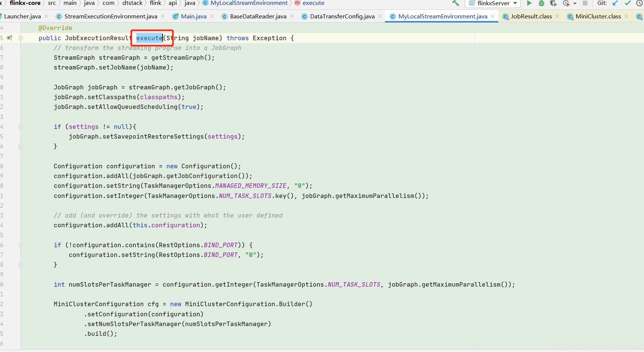The height and width of the screenshot is (352, 644).
Task: Click the api breadcrumb
Action: pos(172,3)
